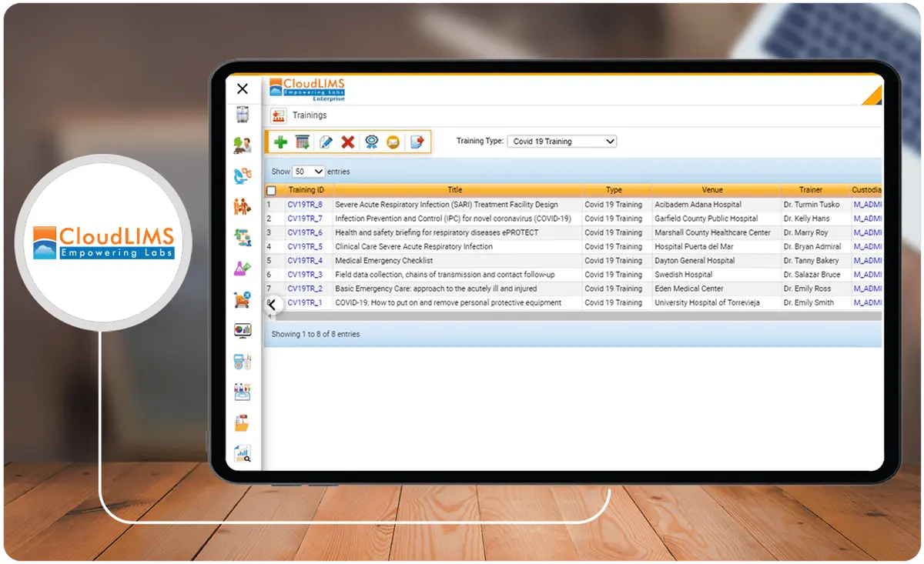
Task: Click trainer 'Dr. Tanny Bakery'
Action: (x=811, y=260)
